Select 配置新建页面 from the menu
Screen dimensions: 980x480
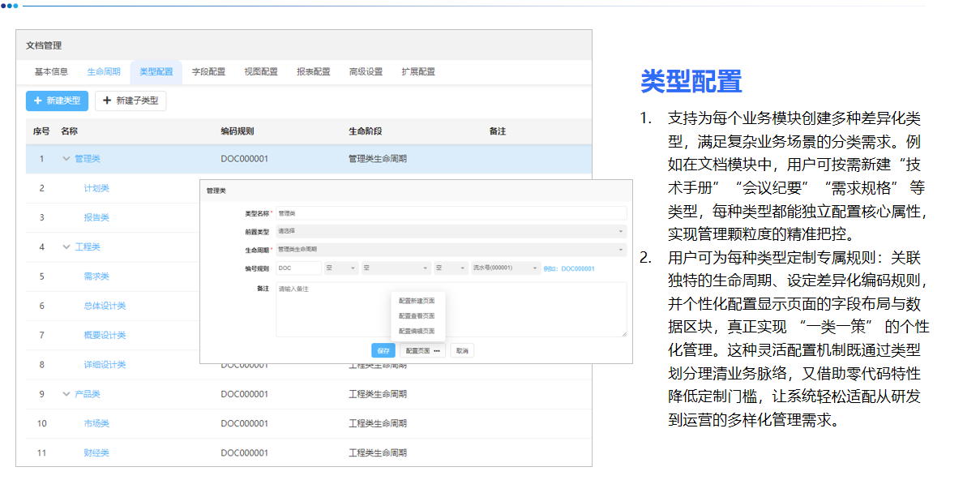416,302
